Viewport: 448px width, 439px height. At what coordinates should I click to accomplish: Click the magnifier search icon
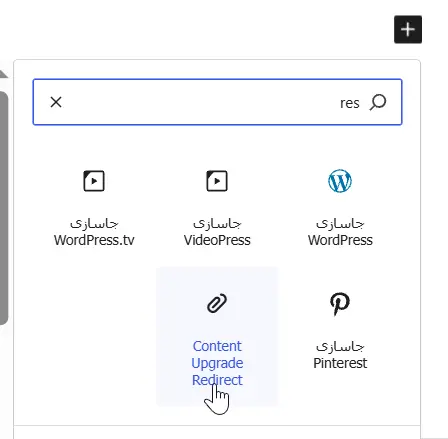tap(378, 102)
